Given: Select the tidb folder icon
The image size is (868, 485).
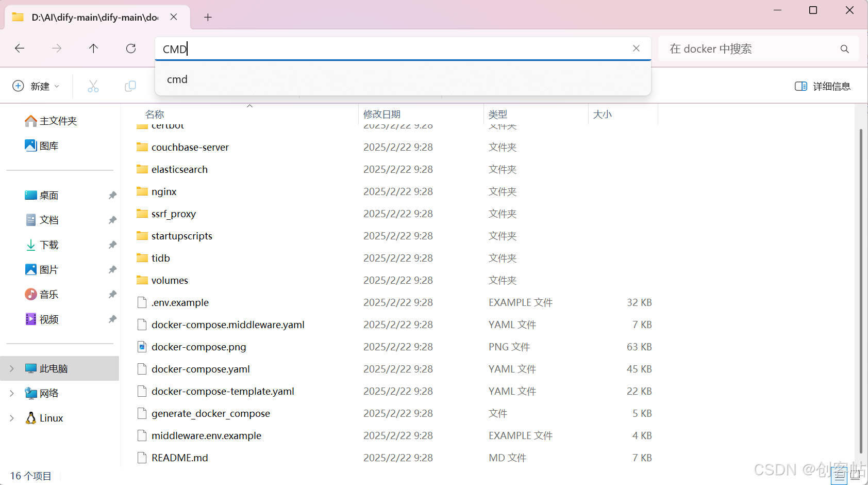Looking at the screenshot, I should coord(142,258).
